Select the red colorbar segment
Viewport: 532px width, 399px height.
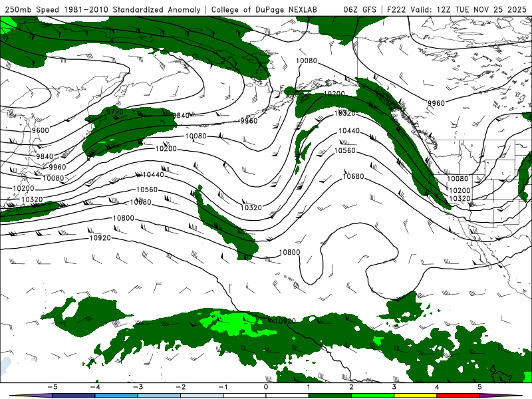(x=458, y=396)
